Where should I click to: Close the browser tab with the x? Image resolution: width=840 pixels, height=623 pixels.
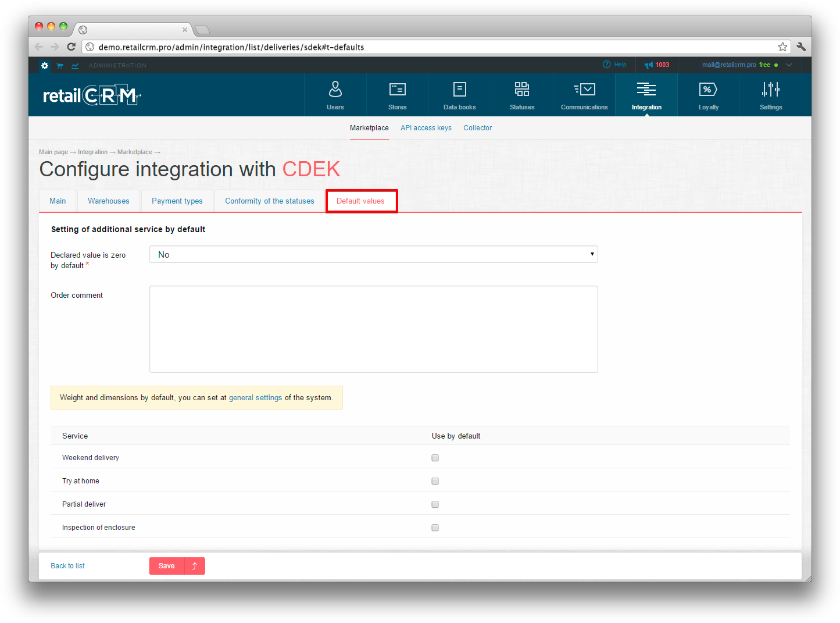tap(185, 30)
